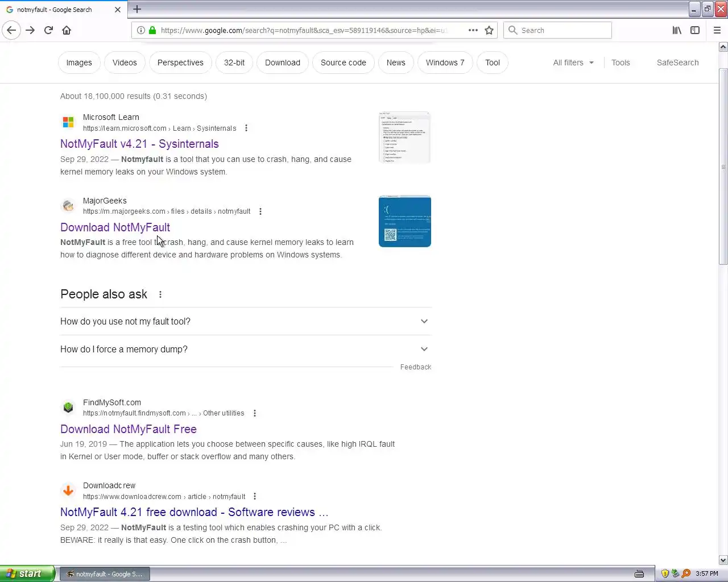Open options menu for Downloadcrew result
Screen dimensions: 728x582
point(255,496)
